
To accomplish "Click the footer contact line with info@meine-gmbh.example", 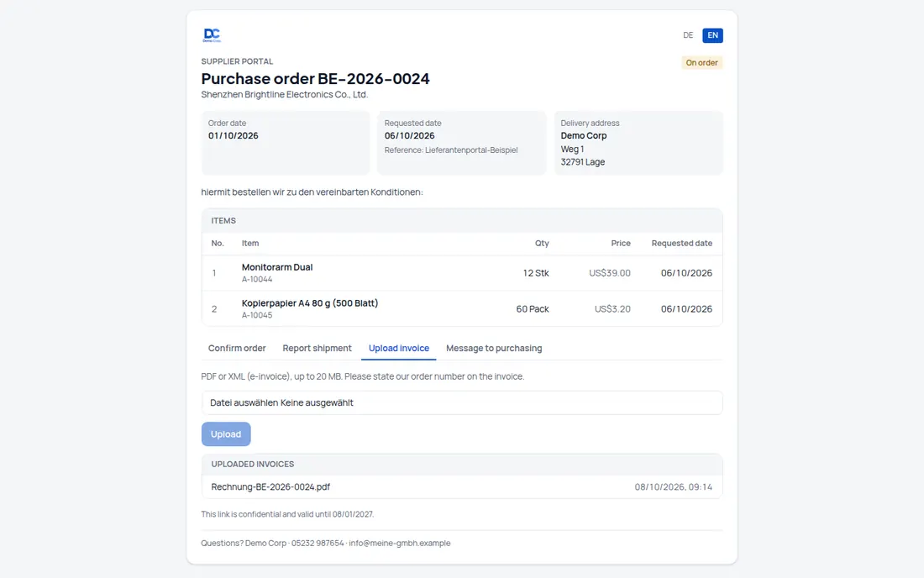I will click(x=325, y=544).
